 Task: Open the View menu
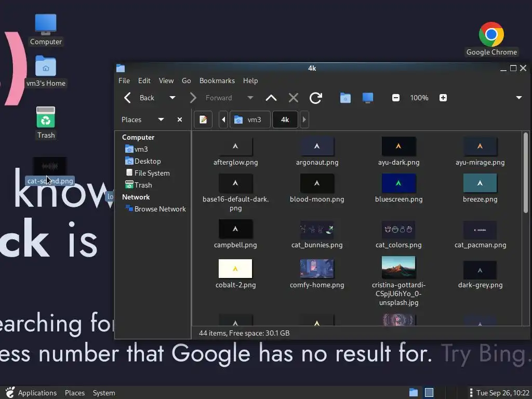click(x=166, y=81)
